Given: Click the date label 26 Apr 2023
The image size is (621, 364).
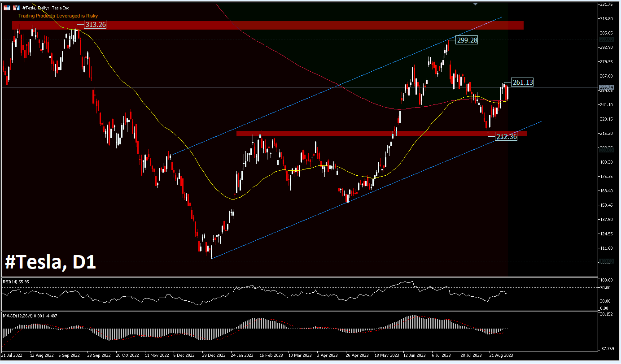Looking at the screenshot, I should coord(358,355).
